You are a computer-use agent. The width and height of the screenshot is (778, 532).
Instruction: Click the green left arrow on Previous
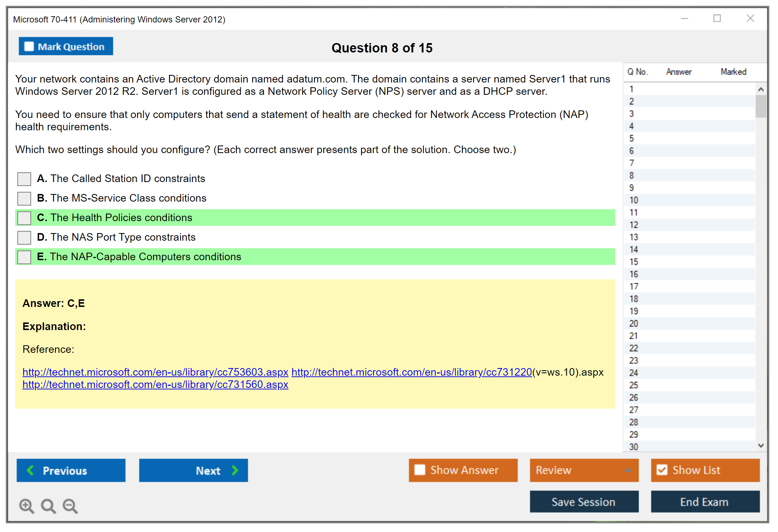pyautogui.click(x=30, y=470)
